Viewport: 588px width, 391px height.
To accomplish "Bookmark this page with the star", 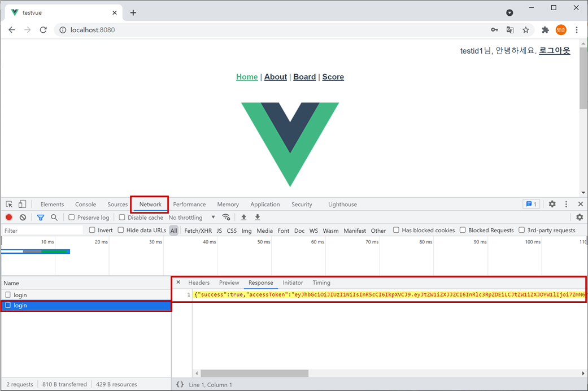I will click(526, 29).
